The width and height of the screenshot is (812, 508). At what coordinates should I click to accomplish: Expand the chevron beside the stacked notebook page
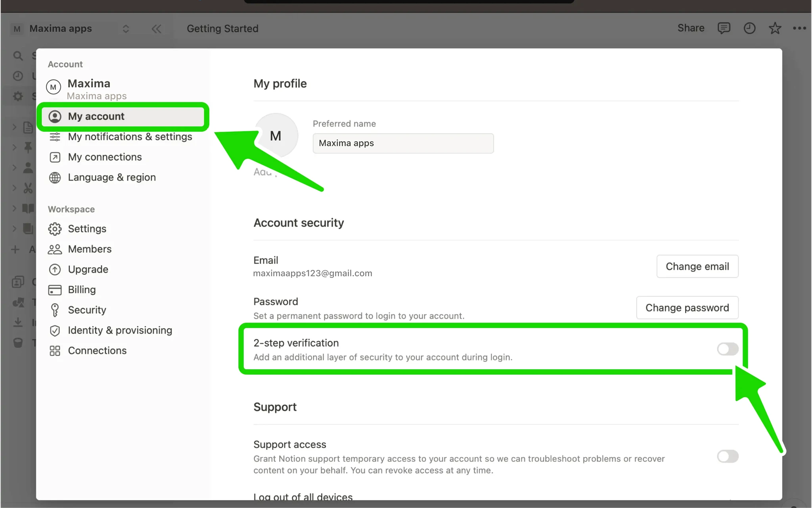pos(14,228)
